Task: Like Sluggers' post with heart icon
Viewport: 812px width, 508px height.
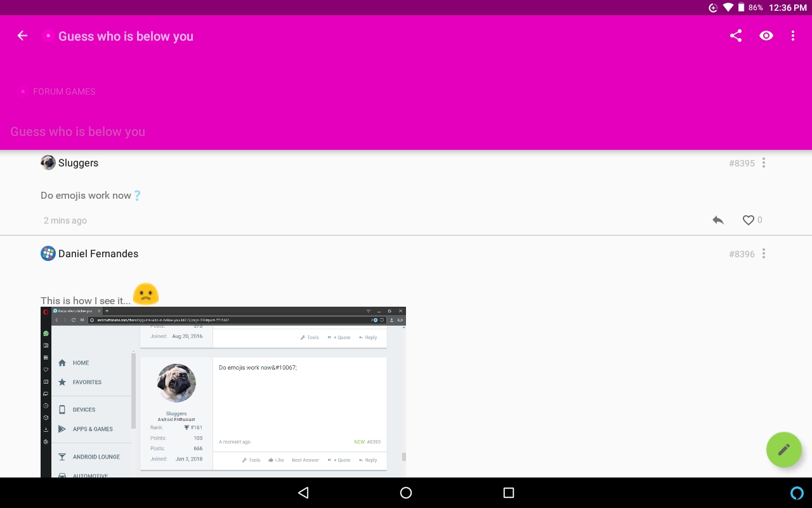Action: [x=749, y=220]
